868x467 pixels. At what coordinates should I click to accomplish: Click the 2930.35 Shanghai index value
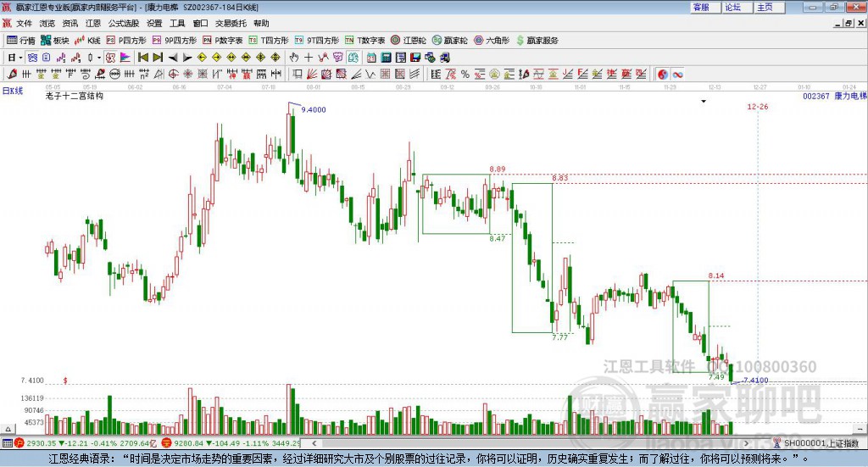click(x=41, y=443)
